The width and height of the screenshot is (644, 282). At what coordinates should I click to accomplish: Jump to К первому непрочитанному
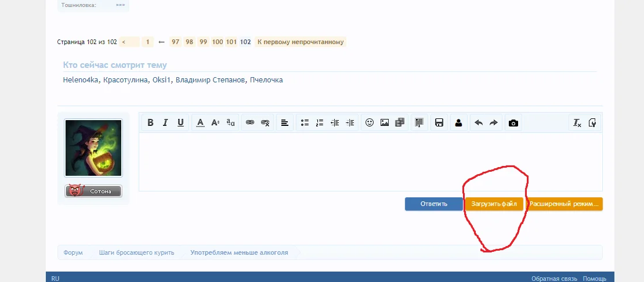(300, 42)
